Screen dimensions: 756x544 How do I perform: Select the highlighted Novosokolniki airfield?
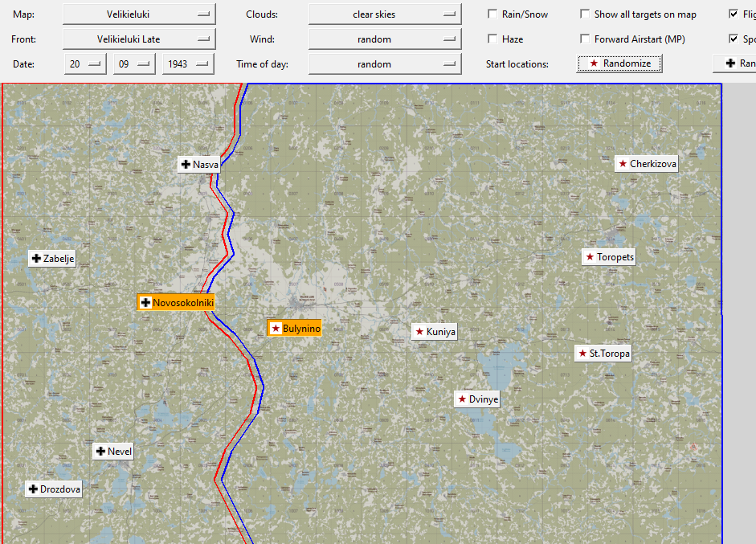(x=176, y=302)
